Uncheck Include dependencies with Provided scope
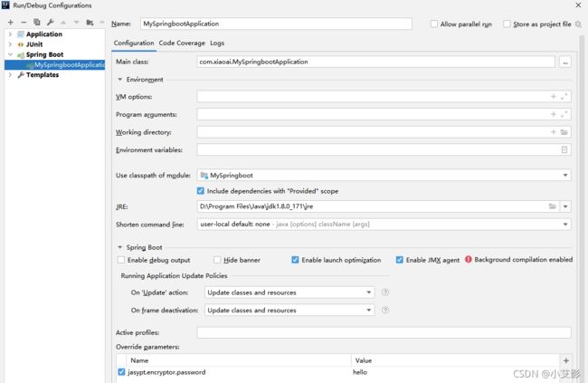Screen dimensions: 588x383 pos(201,191)
